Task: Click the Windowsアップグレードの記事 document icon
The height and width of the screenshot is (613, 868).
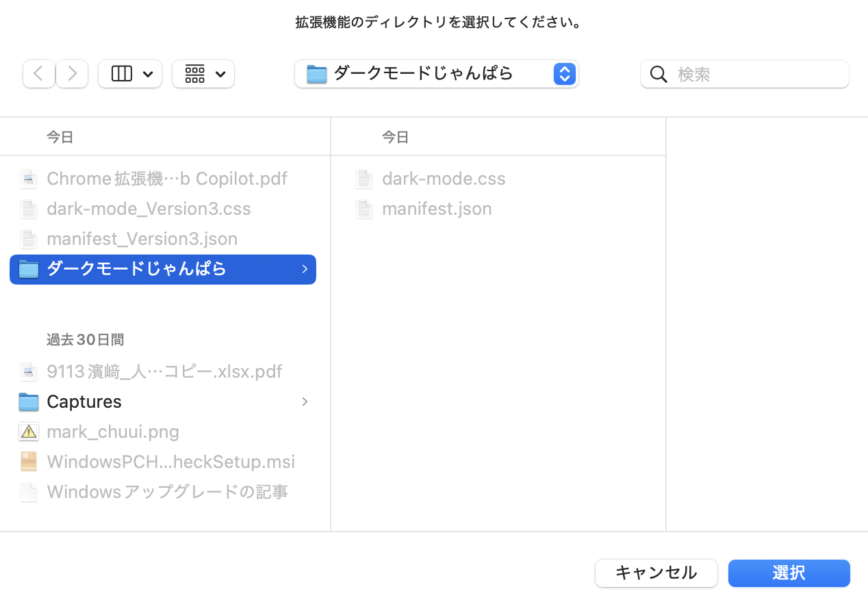Action: click(29, 492)
